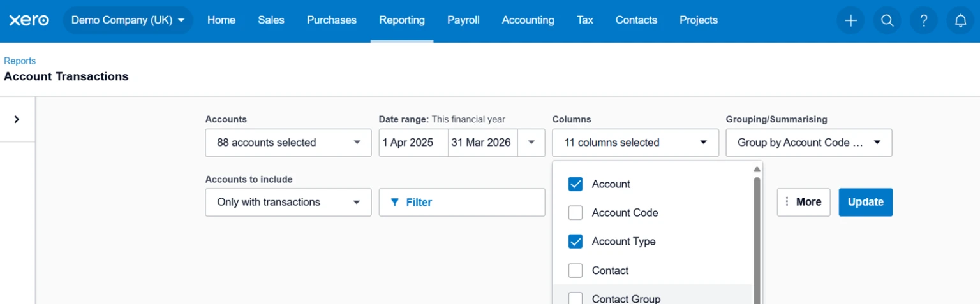Viewport: 980px width, 304px height.
Task: Open the Group by Account Code dropdown
Action: tap(809, 143)
